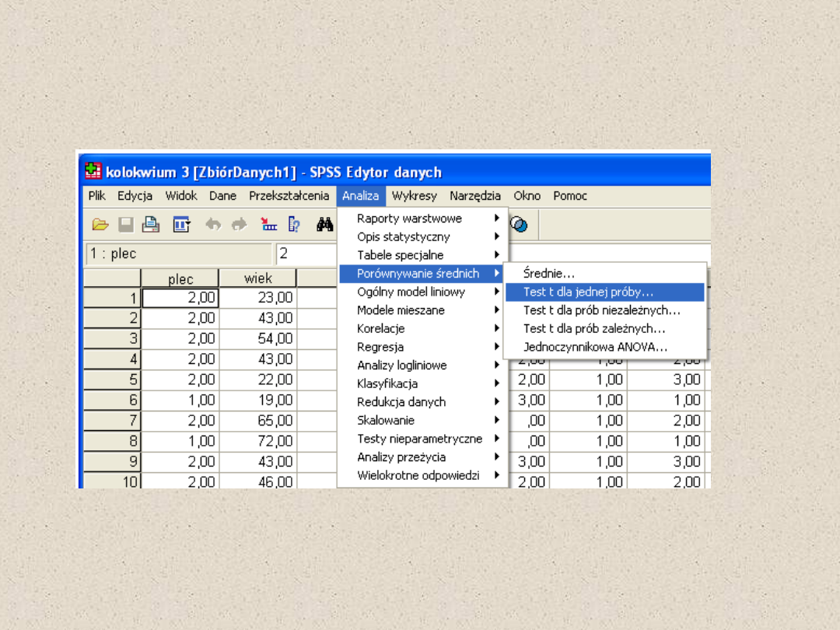Open the Wykresy menu

pos(414,196)
